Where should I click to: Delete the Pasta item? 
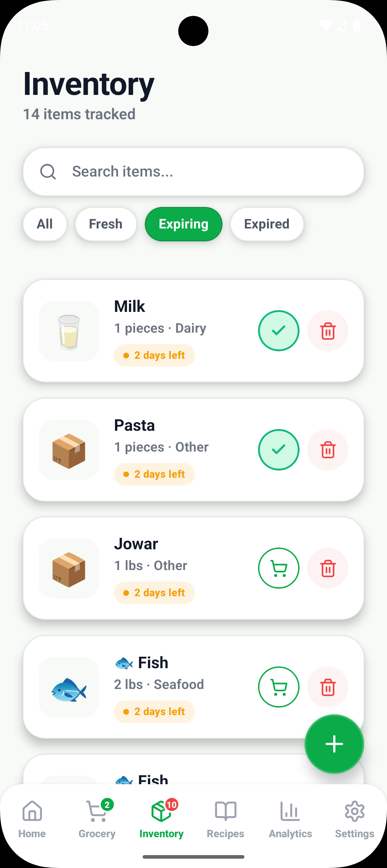(x=328, y=449)
